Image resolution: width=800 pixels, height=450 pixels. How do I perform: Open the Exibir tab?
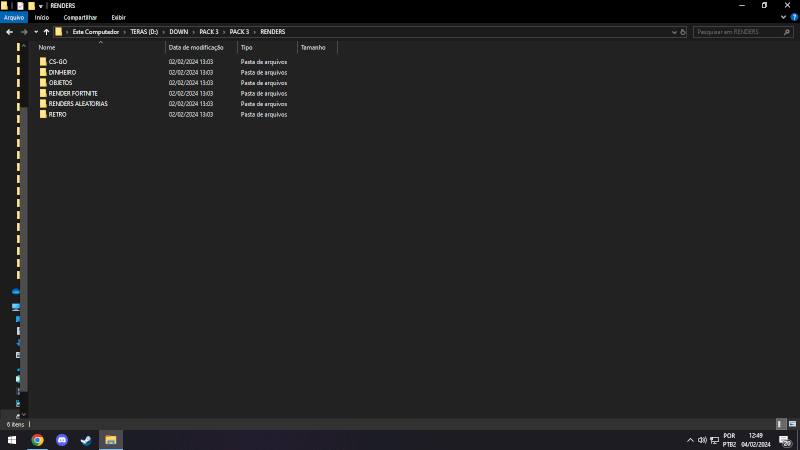(x=118, y=17)
